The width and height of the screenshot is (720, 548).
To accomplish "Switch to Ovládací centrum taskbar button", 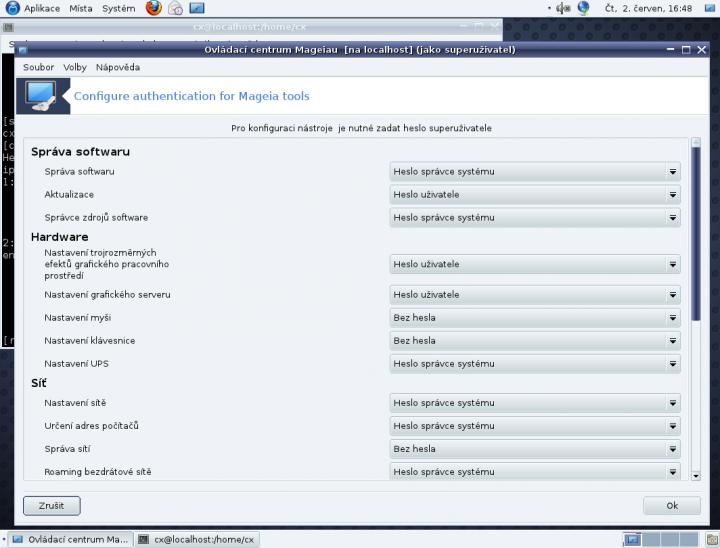I will [70, 539].
